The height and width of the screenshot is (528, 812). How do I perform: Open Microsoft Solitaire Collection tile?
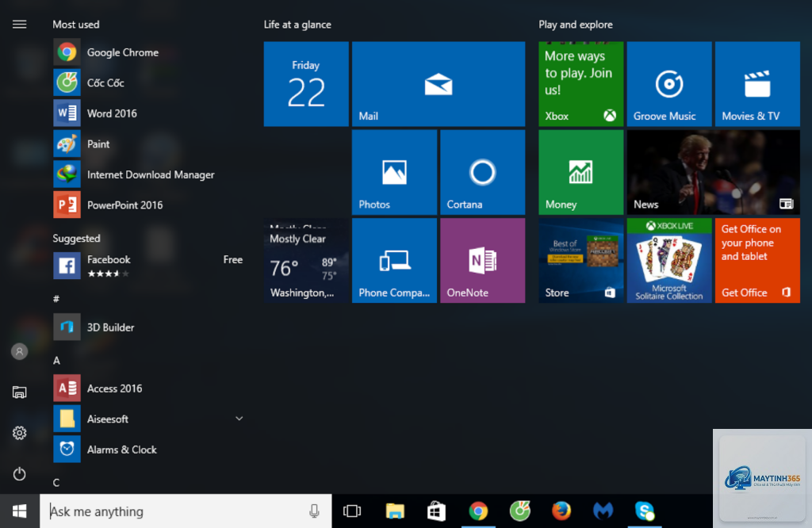(669, 260)
